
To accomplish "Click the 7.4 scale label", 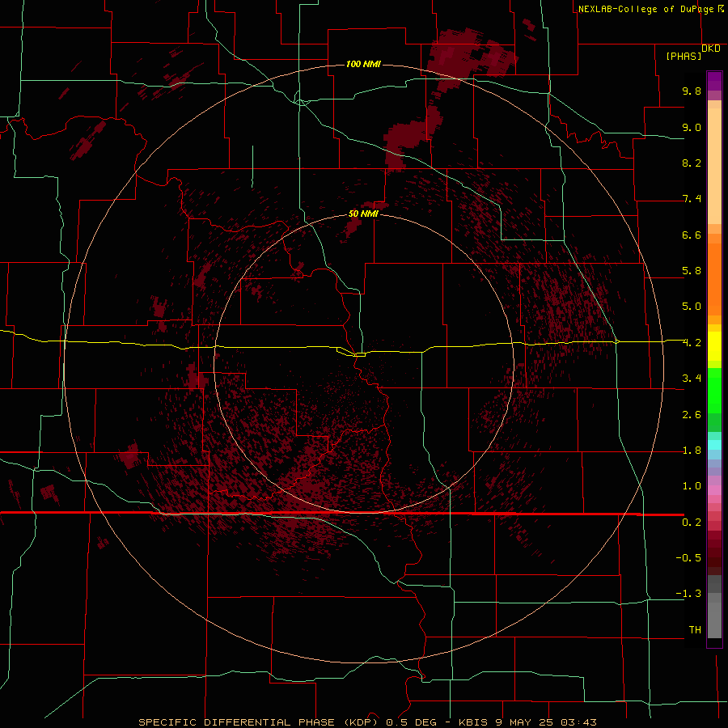I will point(692,199).
